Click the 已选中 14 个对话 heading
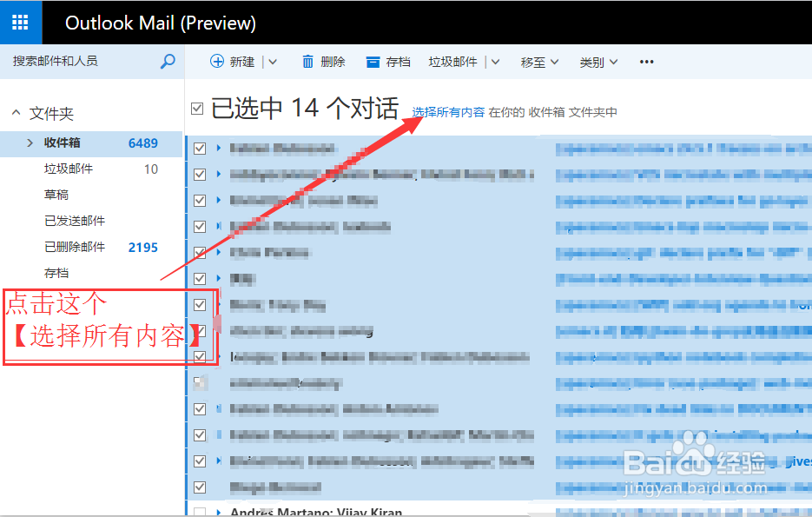 (305, 109)
